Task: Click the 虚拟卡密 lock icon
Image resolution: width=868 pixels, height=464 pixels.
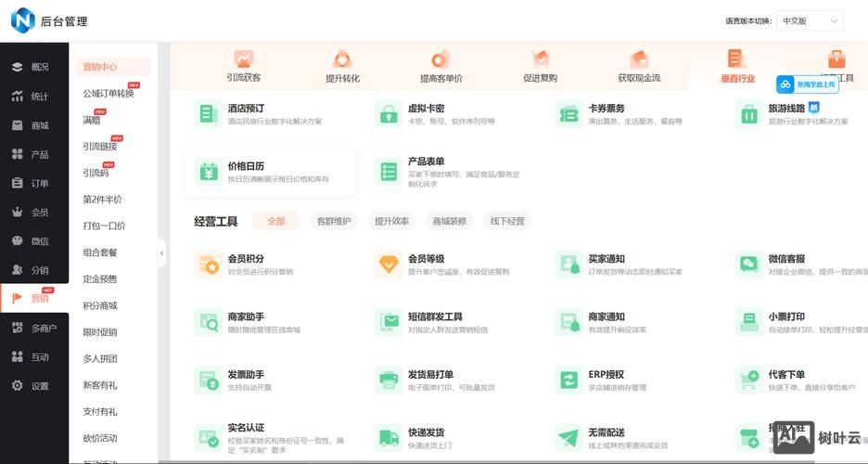Action: coord(389,113)
